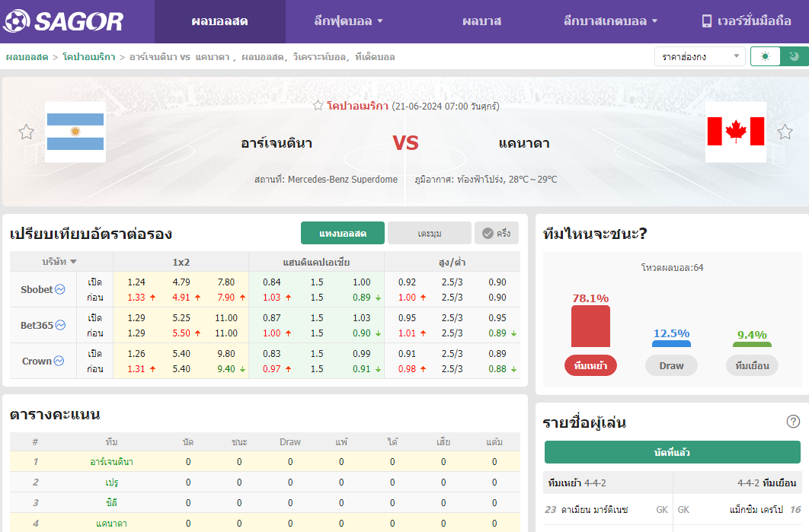Click the สูง/ต่ำ column header
This screenshot has width=809, height=532.
pos(452,262)
